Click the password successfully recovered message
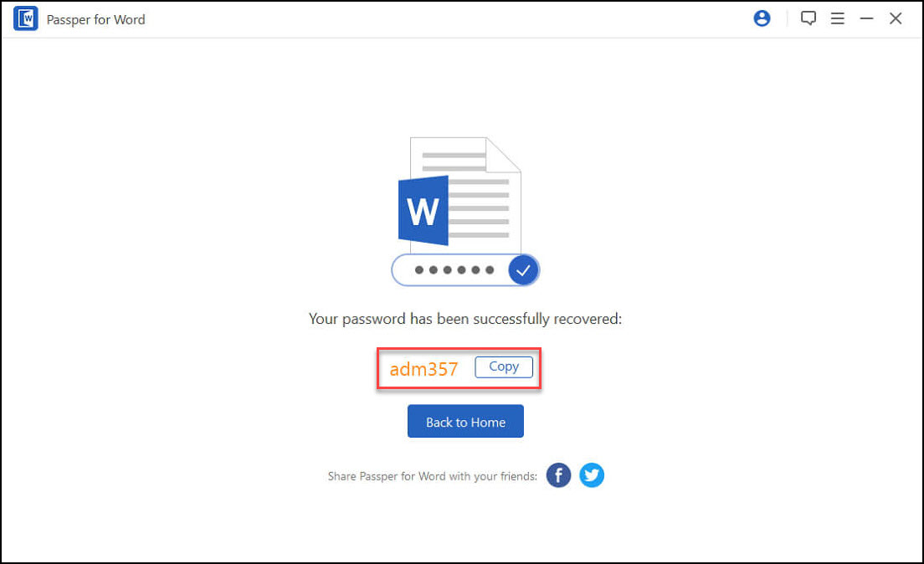 465,319
